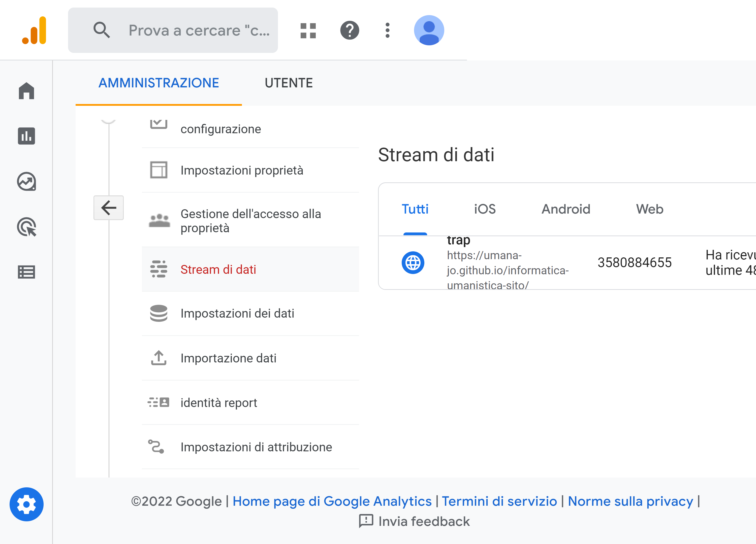Open Importazione dati

coord(250,358)
